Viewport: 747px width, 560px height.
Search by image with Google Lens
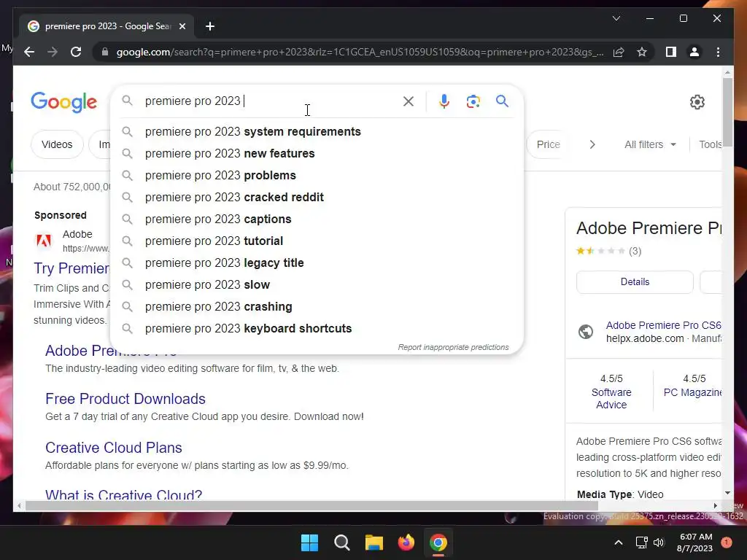(x=473, y=101)
